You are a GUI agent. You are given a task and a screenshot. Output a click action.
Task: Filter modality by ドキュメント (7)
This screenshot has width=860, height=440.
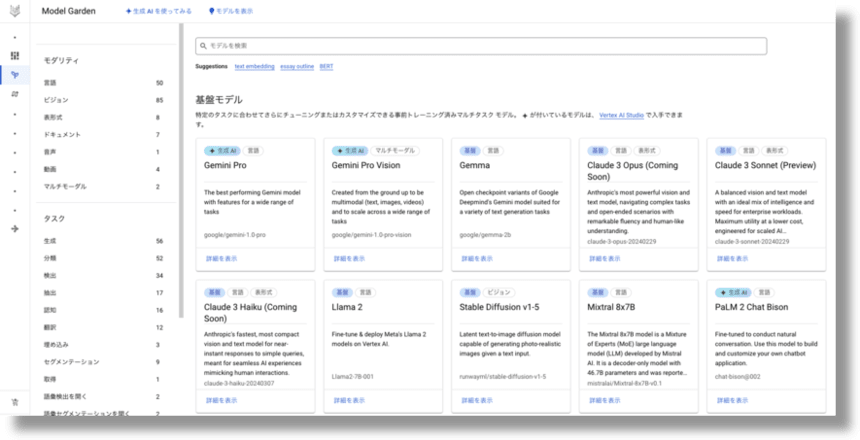pyautogui.click(x=104, y=134)
